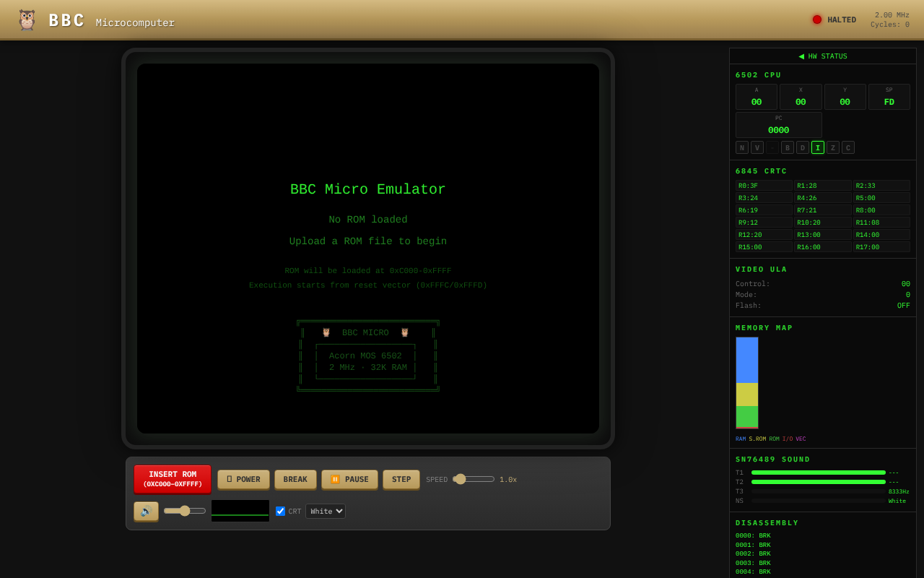Click the owl mascot logo in the header

[x=27, y=20]
